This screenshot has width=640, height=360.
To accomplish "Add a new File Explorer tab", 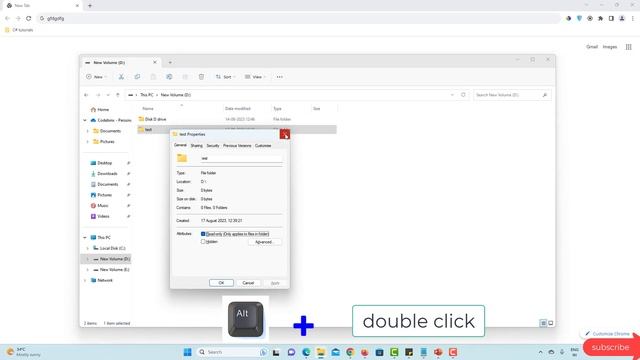I will click(170, 62).
